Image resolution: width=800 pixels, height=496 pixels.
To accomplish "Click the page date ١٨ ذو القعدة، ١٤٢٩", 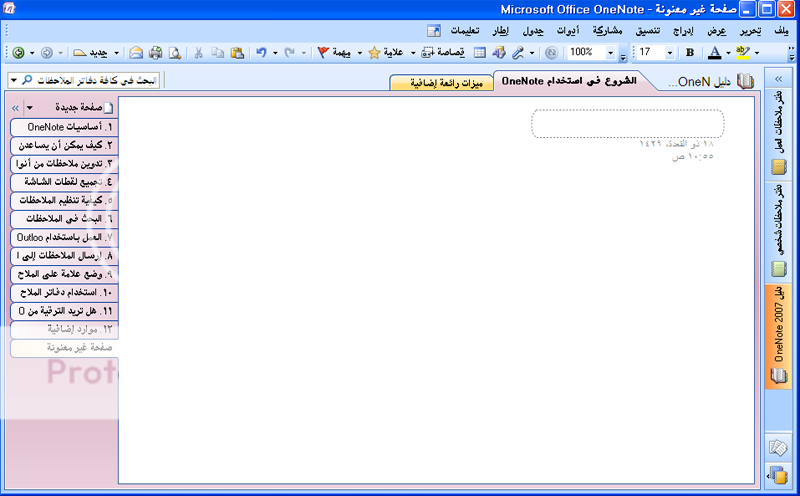I will 676,143.
